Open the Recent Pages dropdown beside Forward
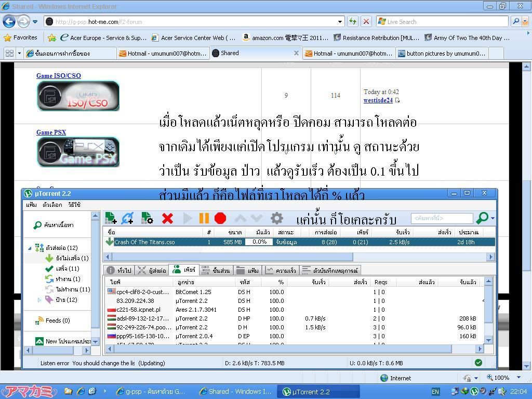Screen dimensions: 532x399 pos(35,22)
